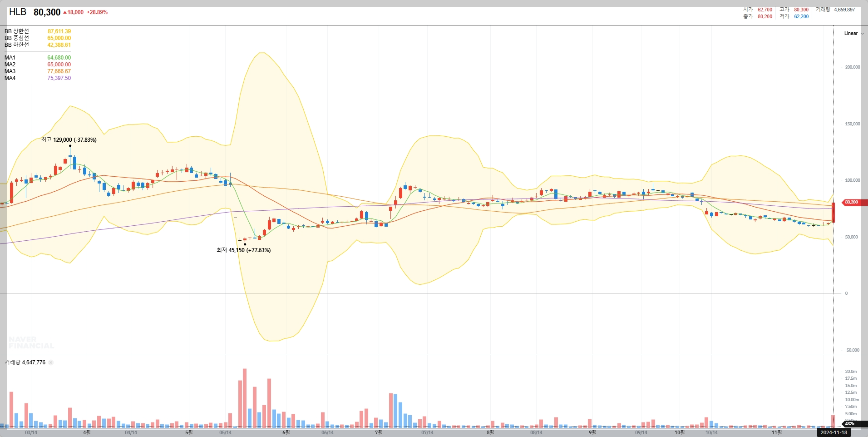This screenshot has height=437, width=868.
Task: Click the 시가 value 62,700
Action: (765, 10)
